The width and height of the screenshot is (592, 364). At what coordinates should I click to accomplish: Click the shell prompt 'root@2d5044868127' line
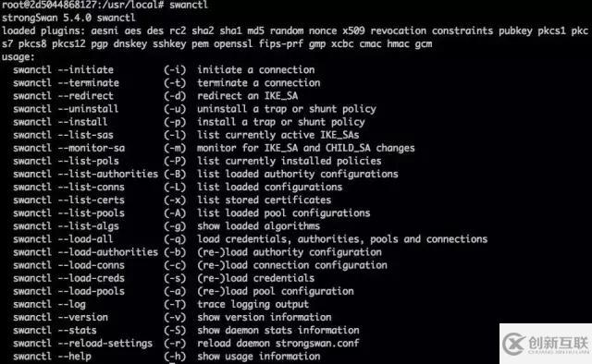(x=105, y=5)
